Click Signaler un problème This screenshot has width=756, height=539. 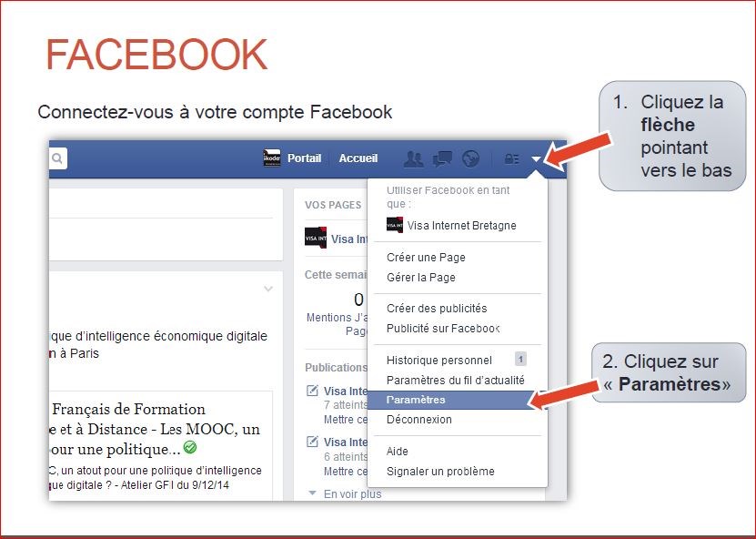(440, 471)
